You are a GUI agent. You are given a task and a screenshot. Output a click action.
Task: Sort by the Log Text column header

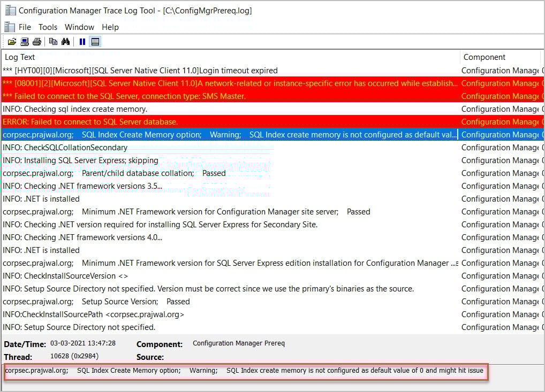coord(231,57)
